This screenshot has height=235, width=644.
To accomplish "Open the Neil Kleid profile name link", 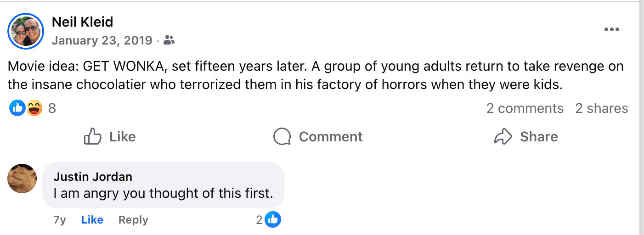I will point(82,22).
